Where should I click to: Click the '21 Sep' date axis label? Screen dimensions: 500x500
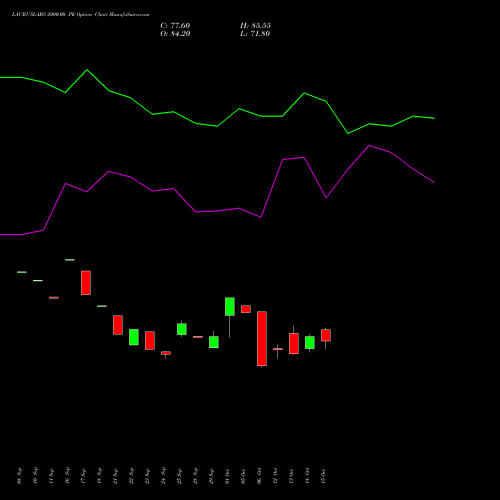coord(115,476)
